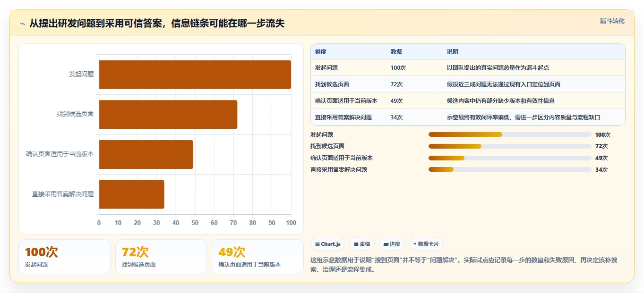Click the 找到候选页面 progress bar
Image resolution: width=644 pixels, height=293 pixels.
tap(510, 146)
